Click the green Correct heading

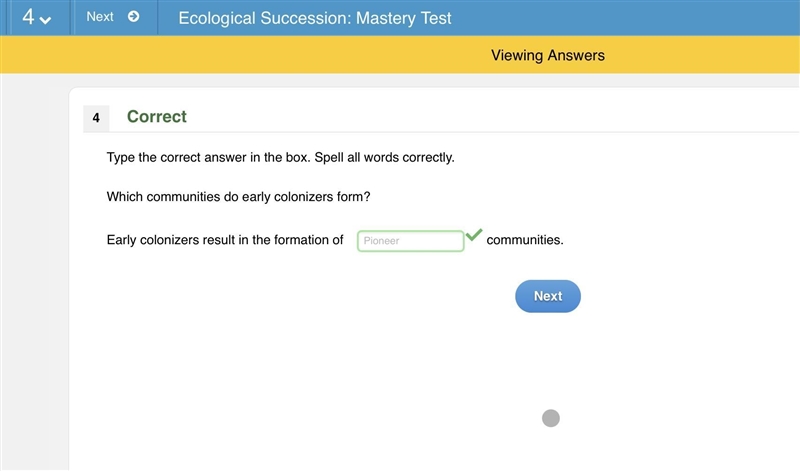click(x=157, y=116)
